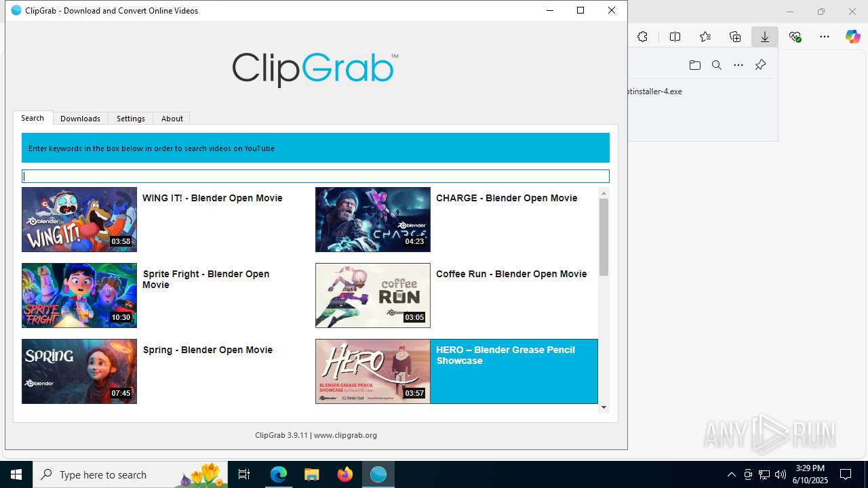Open the Windows Start menu
This screenshot has height=488, width=868.
pyautogui.click(x=16, y=474)
